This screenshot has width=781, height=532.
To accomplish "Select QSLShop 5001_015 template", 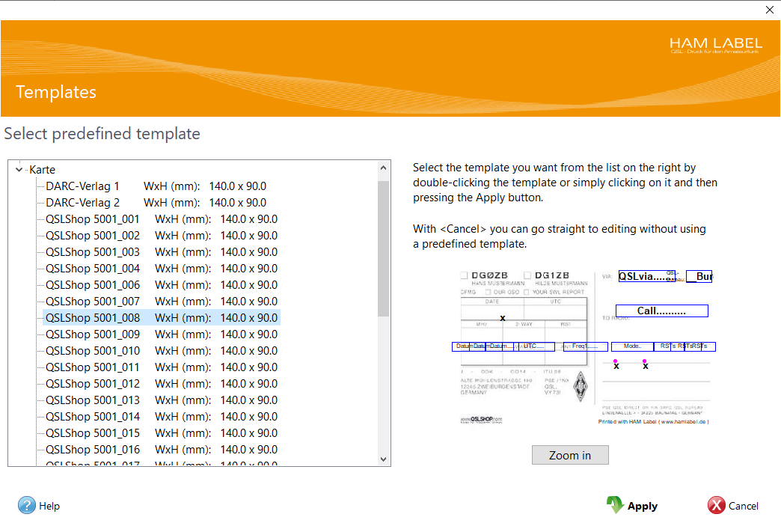I will pos(162,433).
